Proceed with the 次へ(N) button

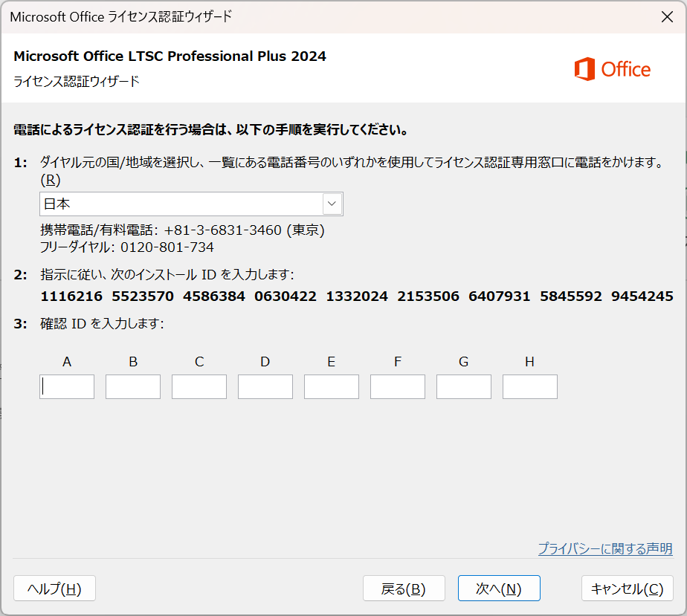499,589
